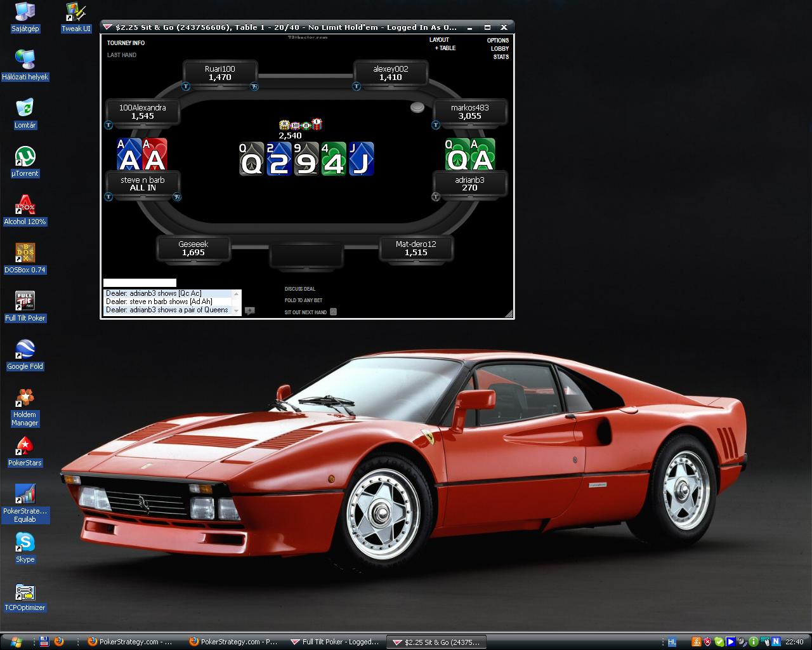Open the Lobby
Image resolution: width=812 pixels, height=650 pixels.
pos(500,49)
